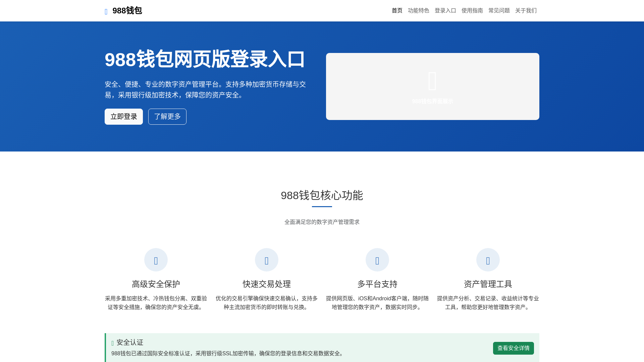Click the 988钱包 logo icon in header
Viewport: 644px width, 362px height.
(106, 12)
